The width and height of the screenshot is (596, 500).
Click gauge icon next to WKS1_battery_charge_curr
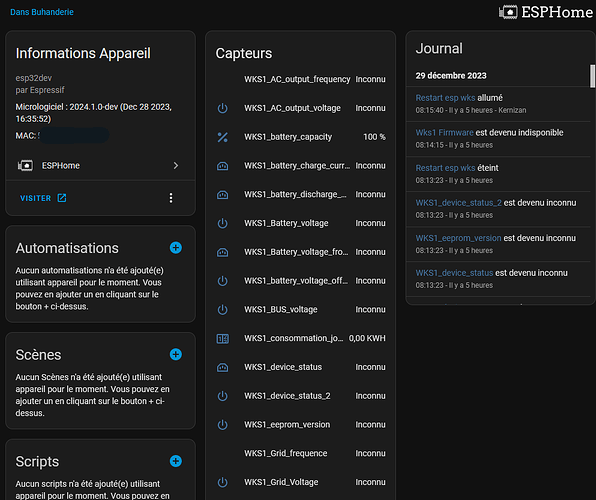pos(222,166)
